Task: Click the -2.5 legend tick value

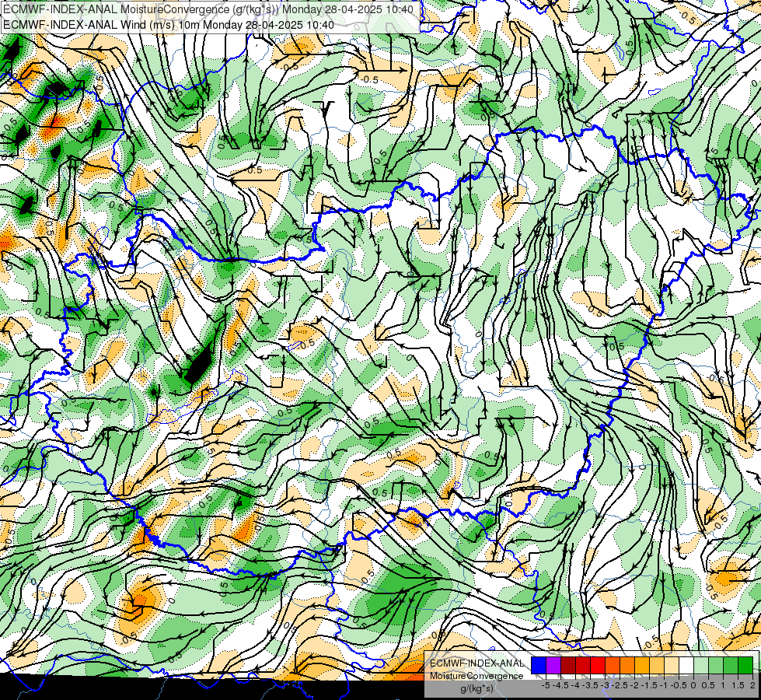Action: 620,685
